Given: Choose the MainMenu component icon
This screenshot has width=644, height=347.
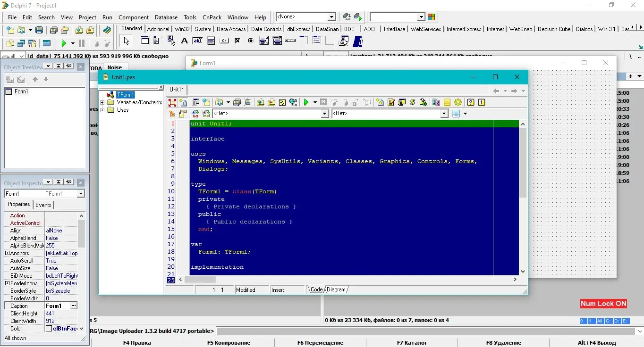Looking at the screenshot, I should tap(158, 41).
